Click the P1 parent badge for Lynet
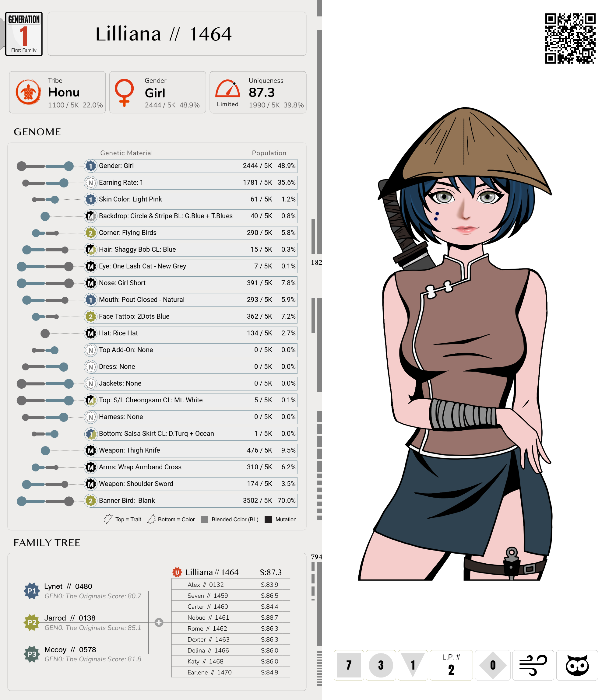 [x=32, y=591]
